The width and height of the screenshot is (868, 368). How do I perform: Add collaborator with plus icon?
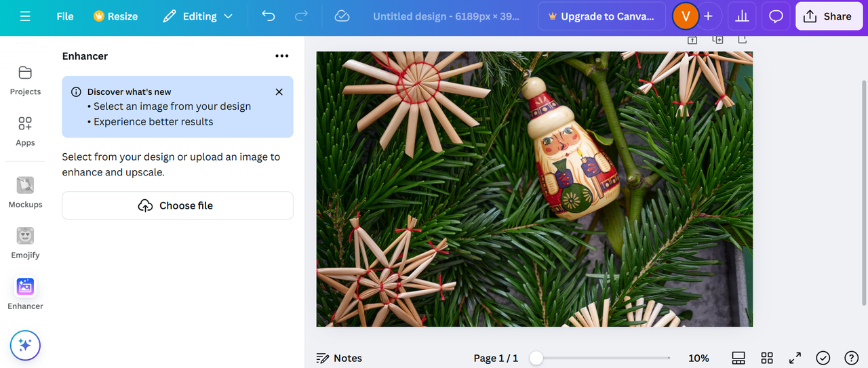pos(709,16)
